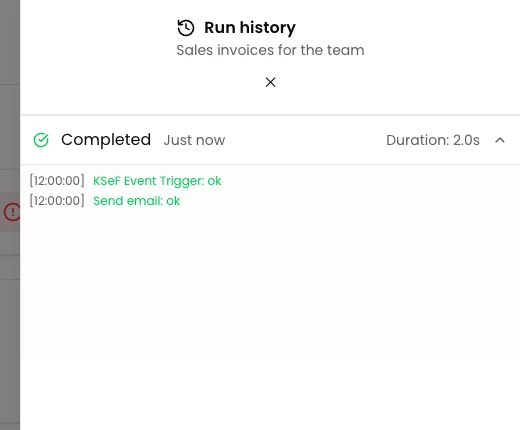Click the "Sales invoices for the team" subtitle
Image resolution: width=520 pixels, height=430 pixels.
coord(270,50)
